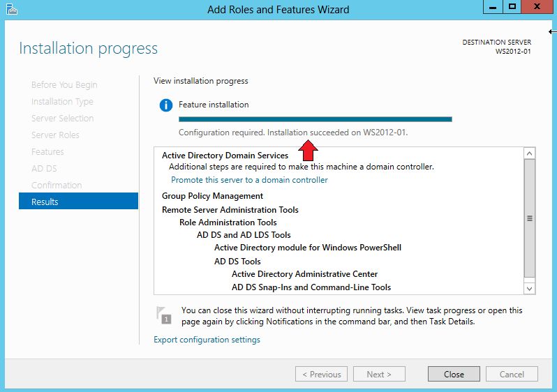Click the results list scroll up arrow

pyautogui.click(x=529, y=153)
